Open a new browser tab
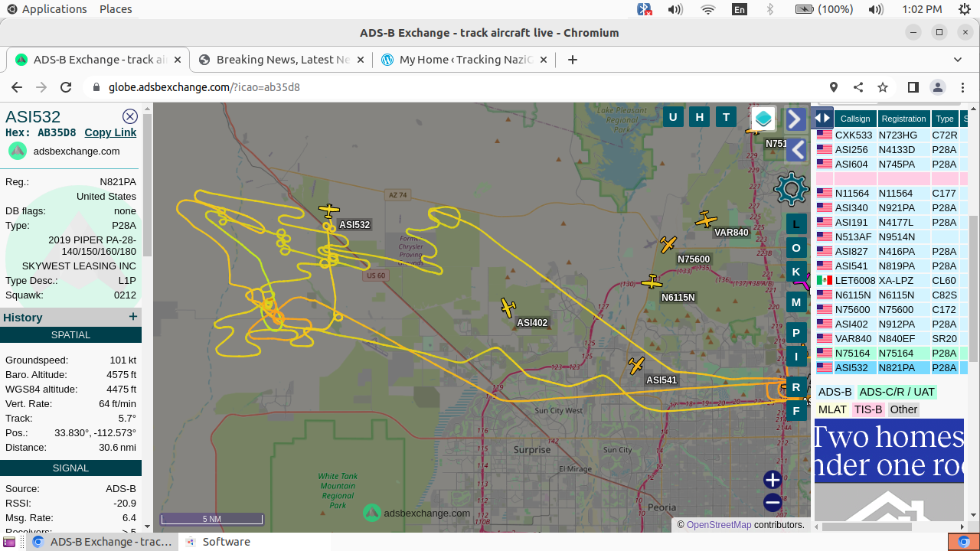This screenshot has width=980, height=551. 572,60
